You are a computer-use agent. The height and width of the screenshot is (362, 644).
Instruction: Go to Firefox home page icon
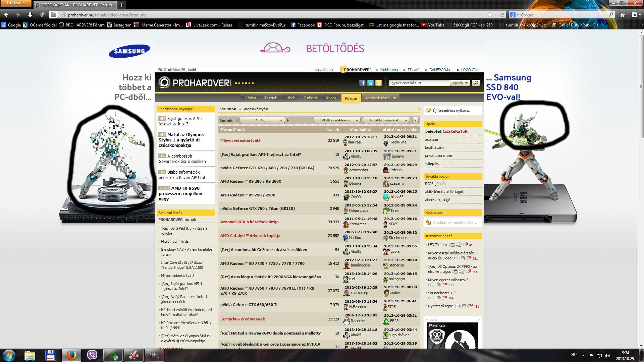click(622, 15)
